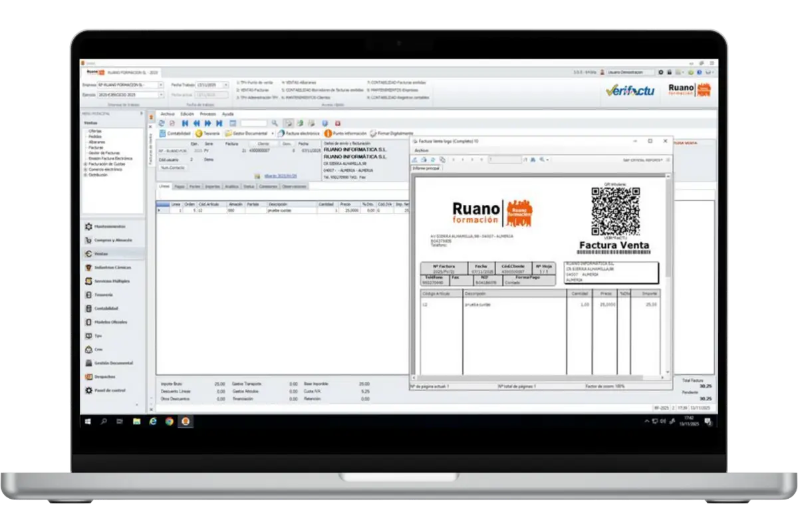The image size is (798, 532).
Task: Open the Procesos menu
Action: (207, 114)
